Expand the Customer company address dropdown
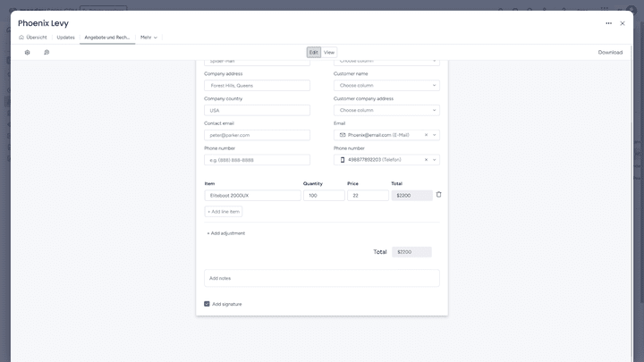Image resolution: width=644 pixels, height=362 pixels. point(386,110)
